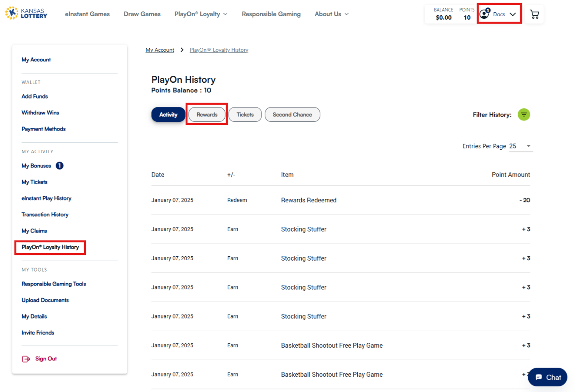Open Add Funds
Screen dimensions: 575x392
[x=35, y=96]
